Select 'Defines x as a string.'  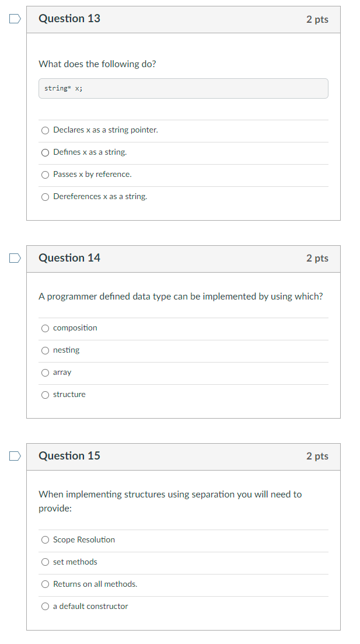[45, 152]
